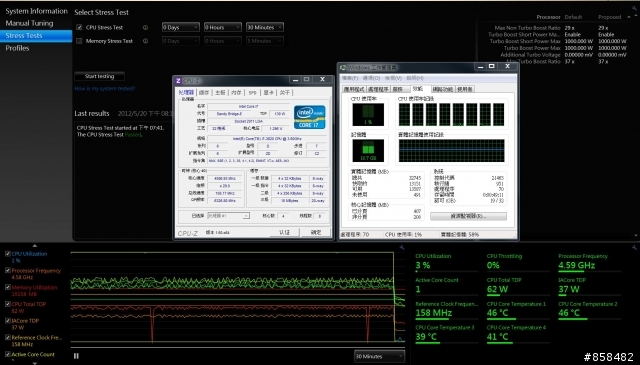The height and width of the screenshot is (365, 640).
Task: Open the graph time range 30 Minutes dropdown
Action: tap(379, 356)
